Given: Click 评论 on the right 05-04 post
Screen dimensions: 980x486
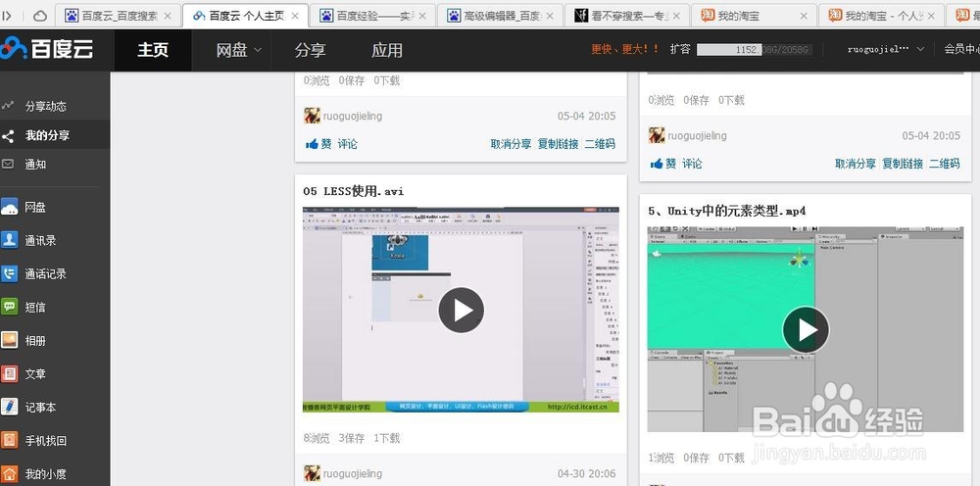Looking at the screenshot, I should tap(692, 164).
